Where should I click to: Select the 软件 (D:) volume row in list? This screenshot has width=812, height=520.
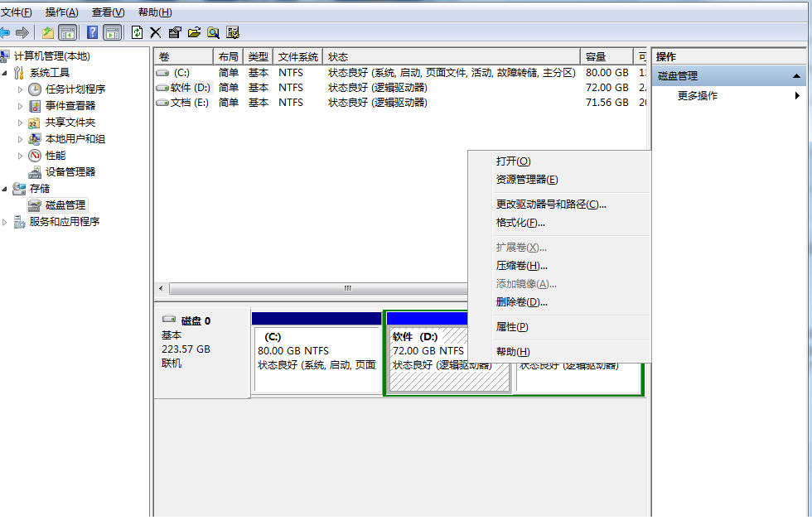[x=401, y=88]
